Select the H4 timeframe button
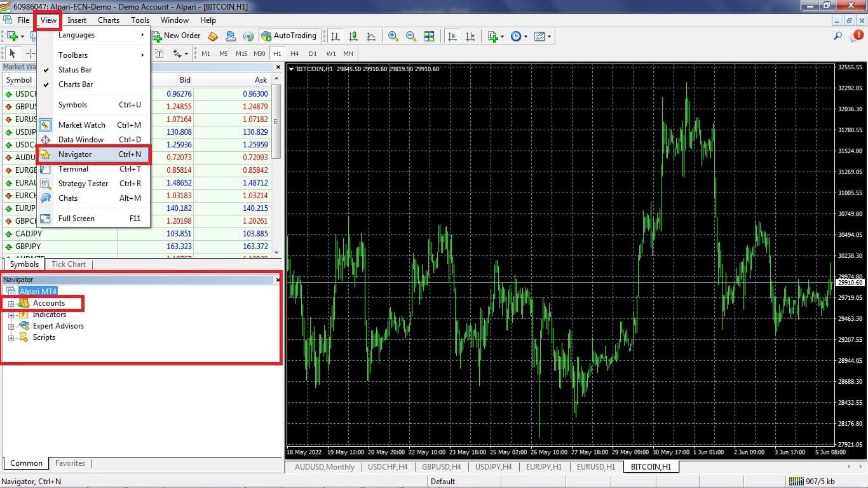This screenshot has height=488, width=868. 295,53
